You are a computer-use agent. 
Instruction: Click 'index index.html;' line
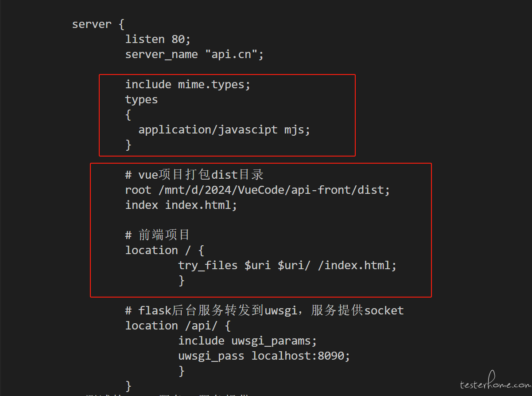181,205
